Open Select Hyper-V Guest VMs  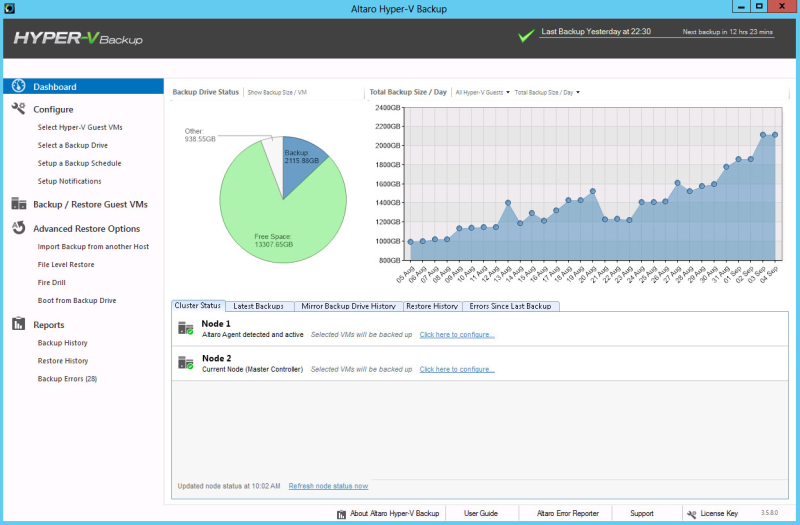[x=80, y=128]
